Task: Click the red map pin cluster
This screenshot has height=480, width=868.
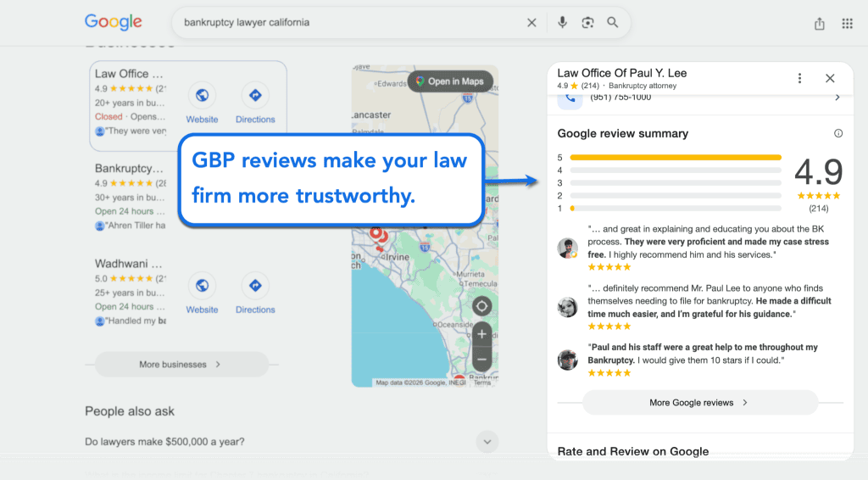Action: coord(378,238)
